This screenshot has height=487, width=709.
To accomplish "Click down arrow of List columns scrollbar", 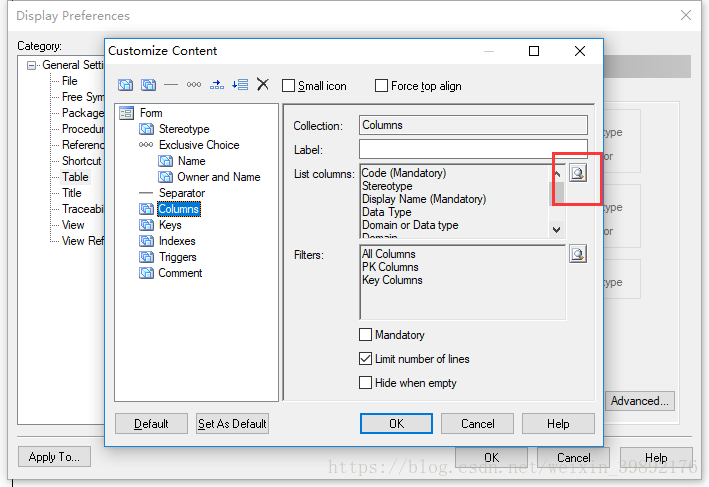I will pyautogui.click(x=557, y=230).
